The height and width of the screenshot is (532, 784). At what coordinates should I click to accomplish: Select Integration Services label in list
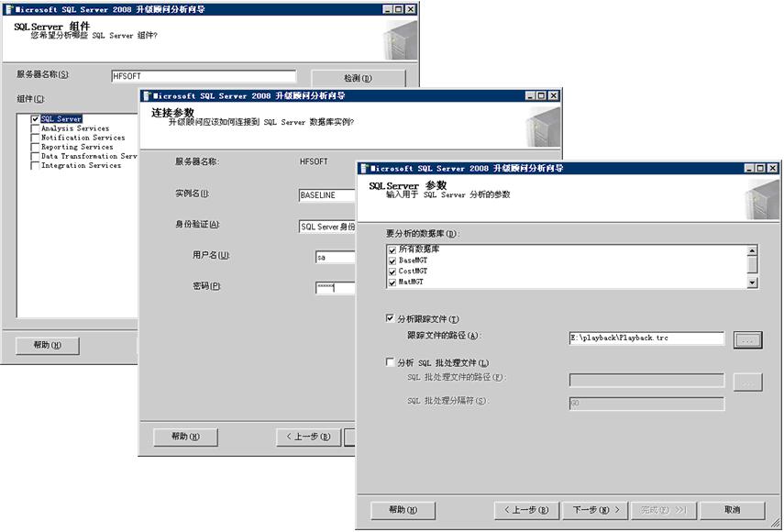(x=81, y=165)
